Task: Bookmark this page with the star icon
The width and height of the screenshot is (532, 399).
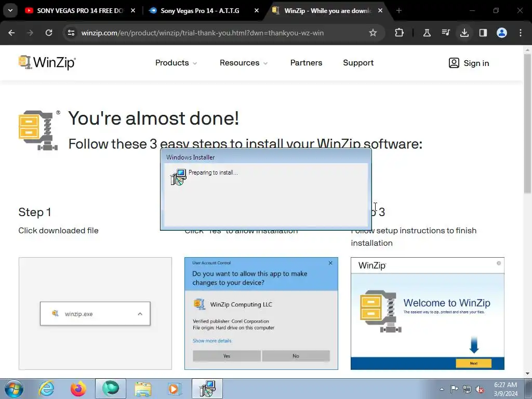Action: click(373, 33)
